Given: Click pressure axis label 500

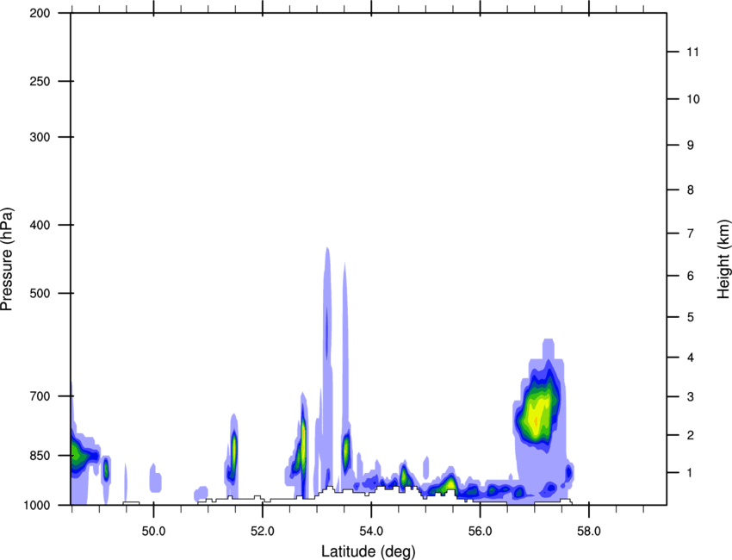Looking at the screenshot, I should tap(40, 293).
